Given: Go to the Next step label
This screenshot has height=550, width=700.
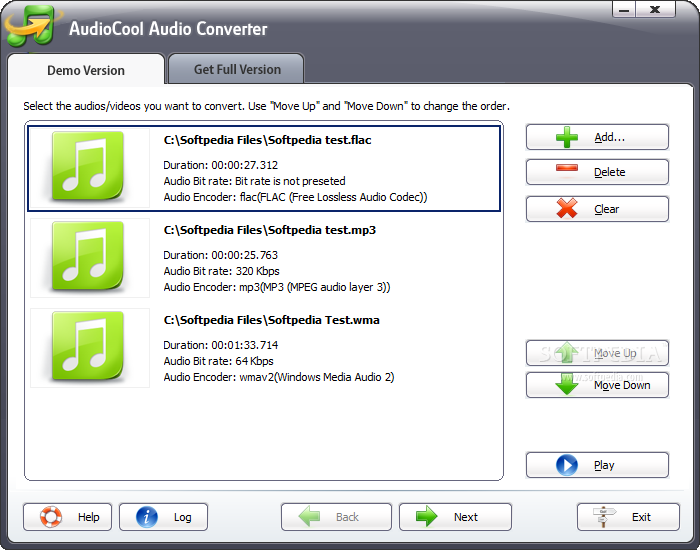Looking at the screenshot, I should (466, 517).
